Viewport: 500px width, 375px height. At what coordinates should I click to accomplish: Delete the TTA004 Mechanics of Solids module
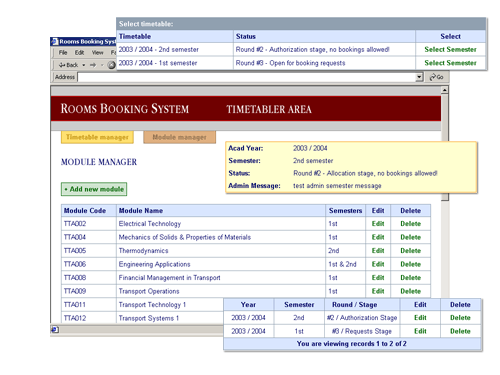411,237
